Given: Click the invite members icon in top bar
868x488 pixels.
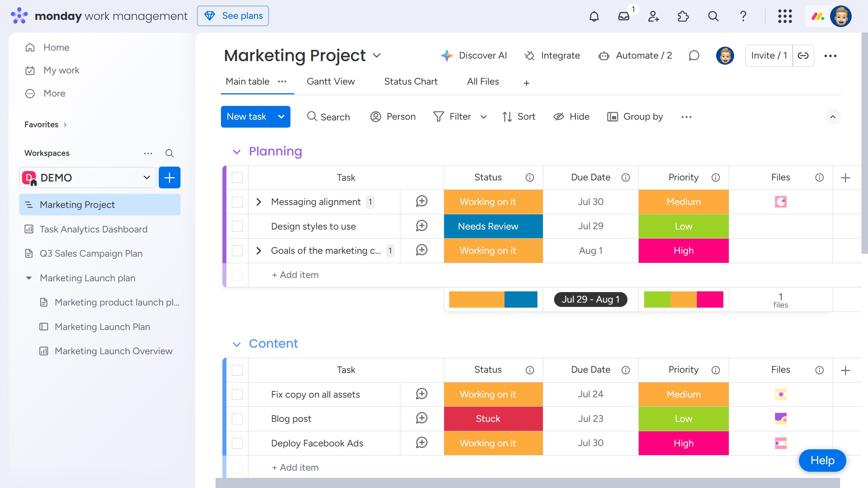Looking at the screenshot, I should coord(654,16).
